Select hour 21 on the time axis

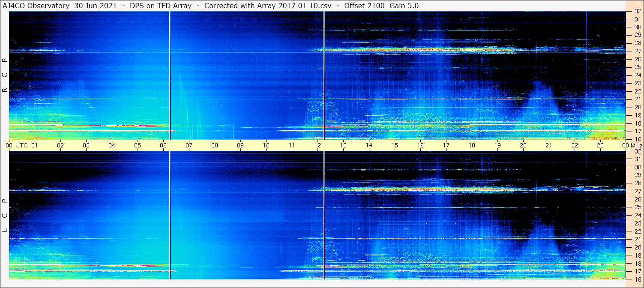pyautogui.click(x=549, y=145)
